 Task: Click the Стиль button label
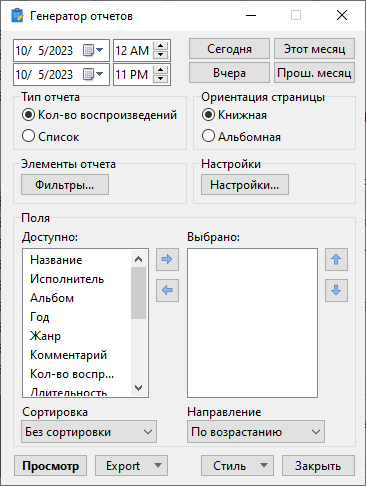229,466
